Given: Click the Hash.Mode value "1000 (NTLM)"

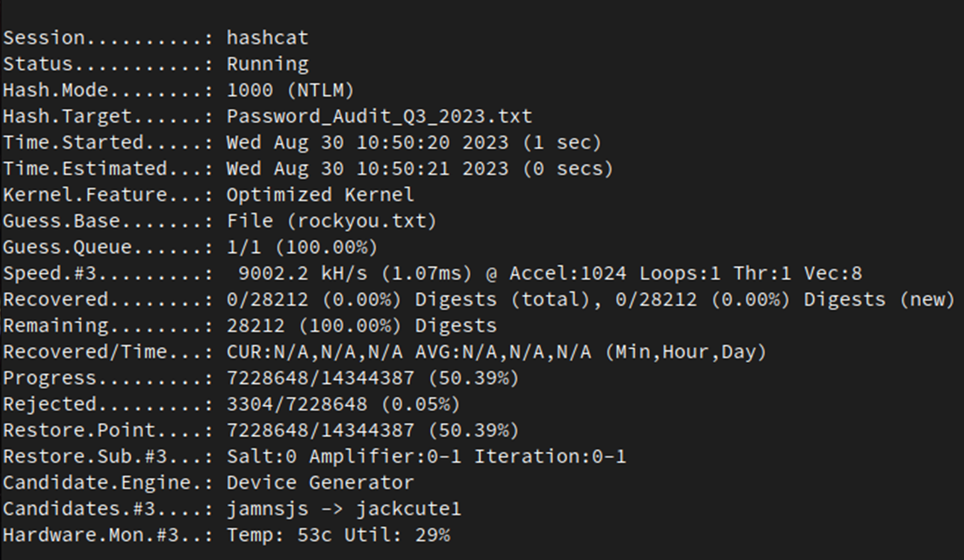Looking at the screenshot, I should (x=291, y=91).
